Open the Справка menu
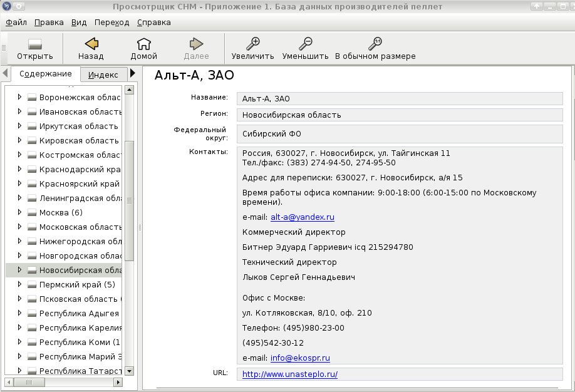Image resolution: width=575 pixels, height=392 pixels. point(153,23)
